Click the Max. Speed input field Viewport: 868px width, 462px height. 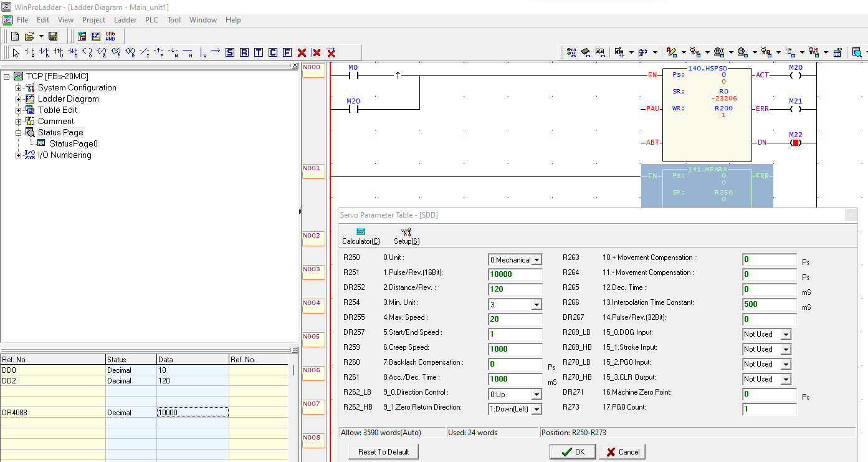(x=515, y=319)
